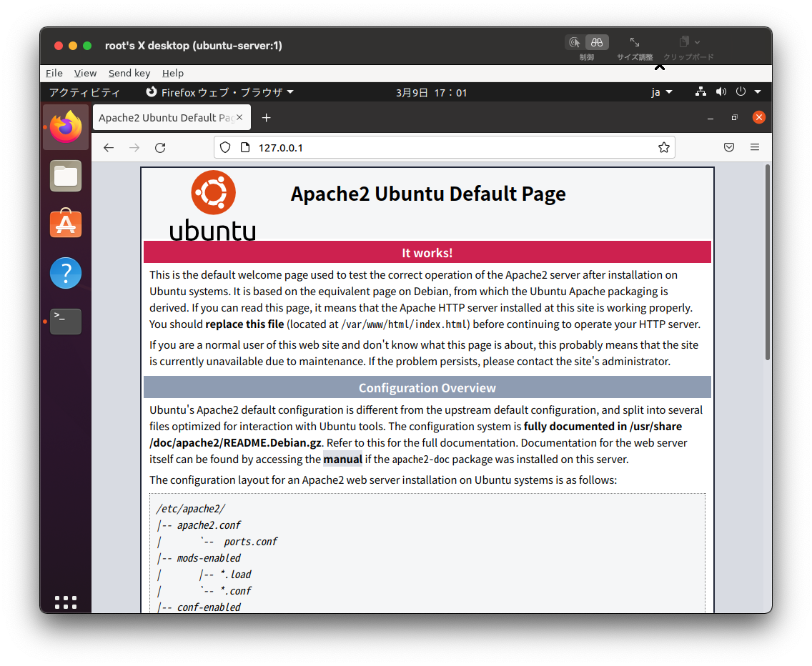
Task: Close the Firefox window via orange button
Action: (758, 118)
